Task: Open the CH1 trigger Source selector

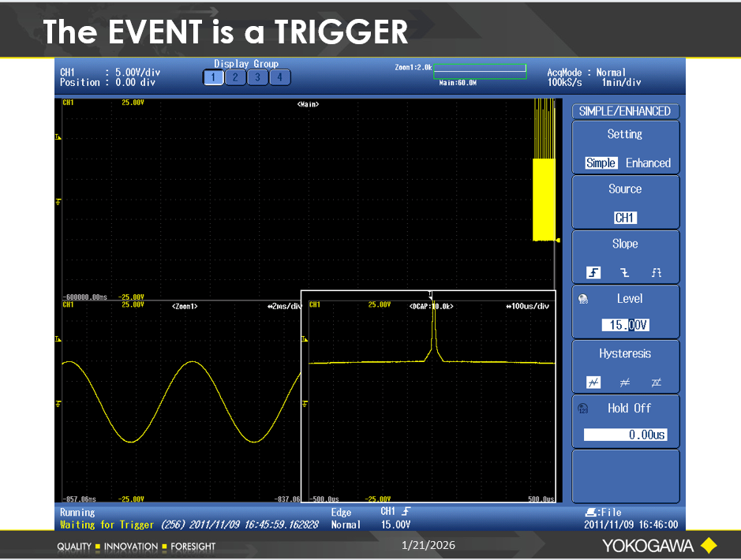Action: (x=625, y=218)
